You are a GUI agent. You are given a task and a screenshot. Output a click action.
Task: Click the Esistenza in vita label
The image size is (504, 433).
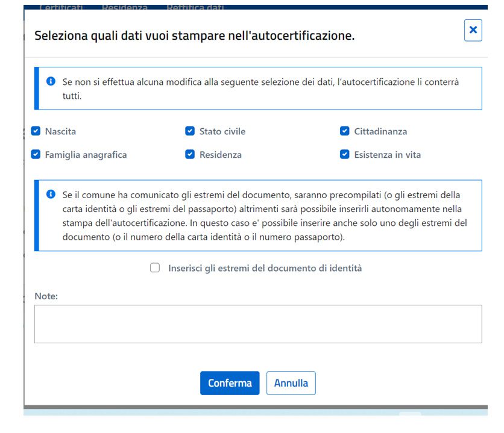pyautogui.click(x=387, y=155)
